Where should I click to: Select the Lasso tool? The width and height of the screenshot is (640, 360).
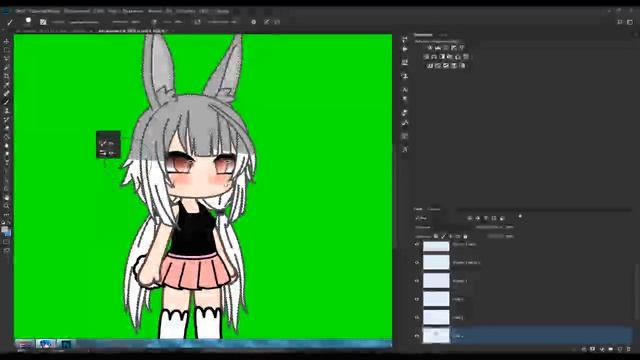6,59
